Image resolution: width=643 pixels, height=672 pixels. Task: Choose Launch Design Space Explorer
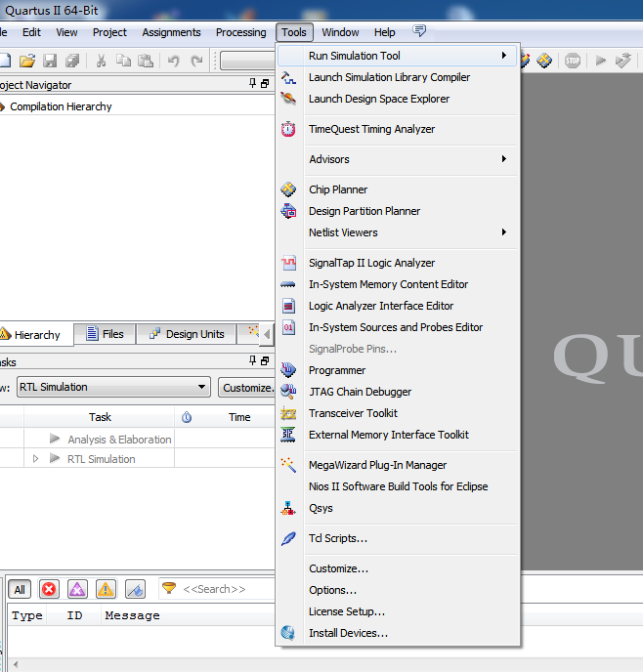pos(379,99)
